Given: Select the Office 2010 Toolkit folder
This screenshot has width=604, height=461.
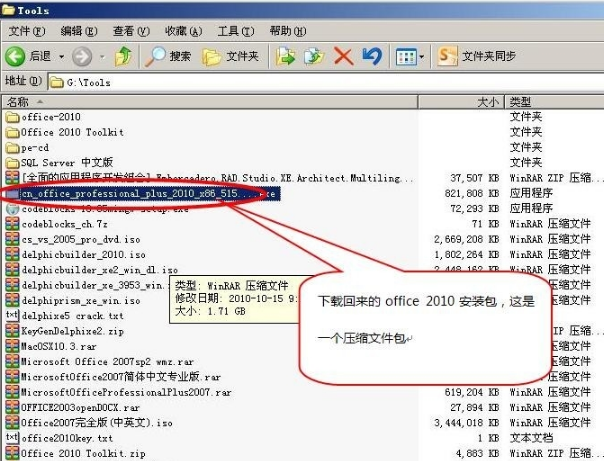Looking at the screenshot, I should click(72, 132).
